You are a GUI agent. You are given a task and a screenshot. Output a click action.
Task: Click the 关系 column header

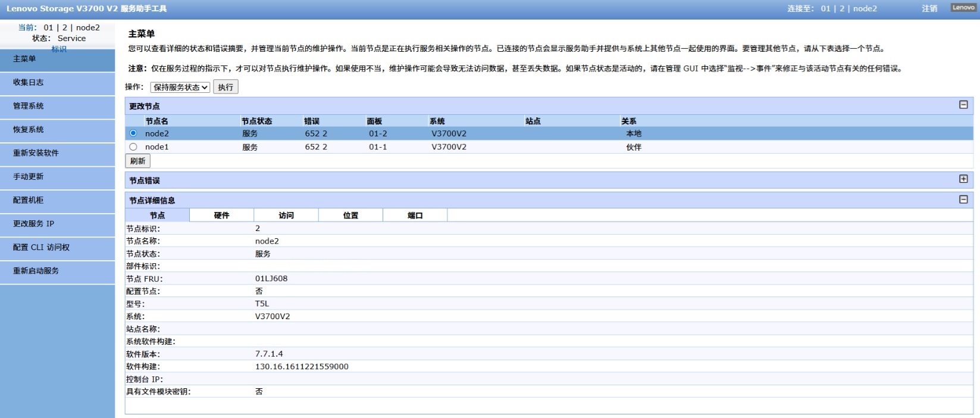click(x=629, y=121)
